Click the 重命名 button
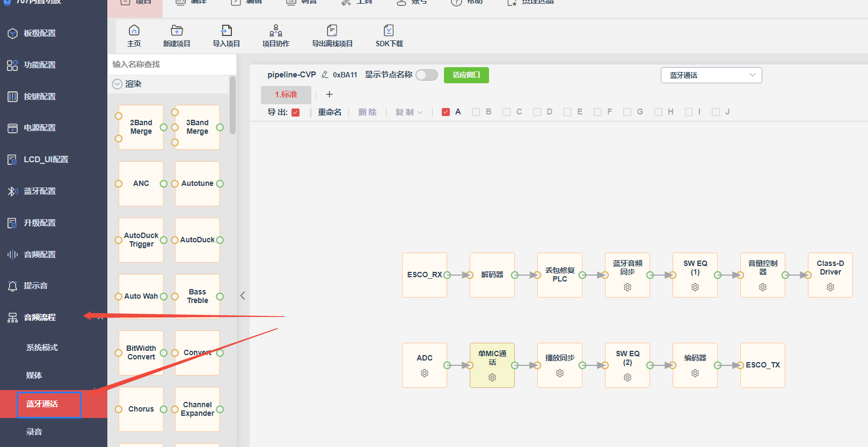Image resolution: width=868 pixels, height=447 pixels. tap(330, 112)
